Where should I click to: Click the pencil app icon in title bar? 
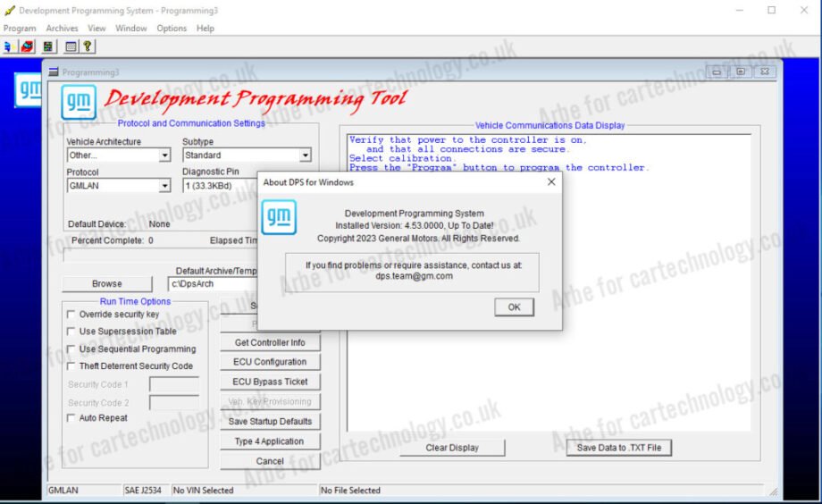pos(9,10)
